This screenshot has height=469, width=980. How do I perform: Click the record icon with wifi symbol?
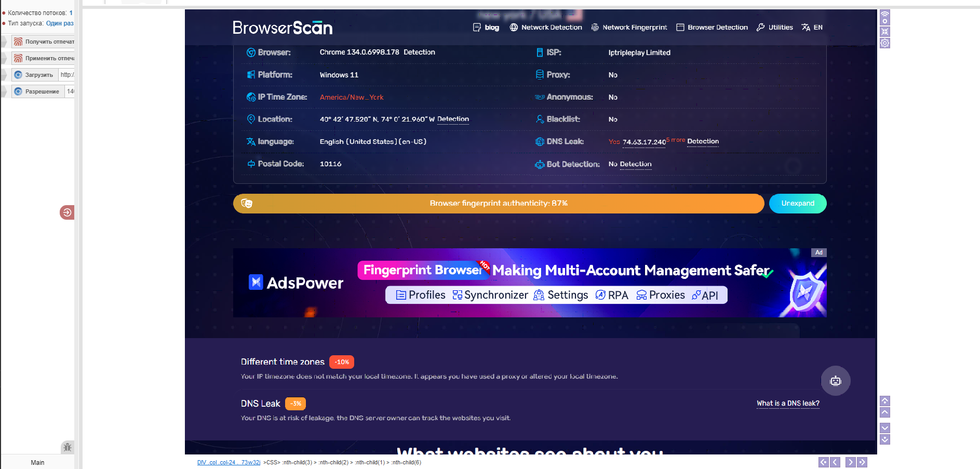pyautogui.click(x=885, y=18)
